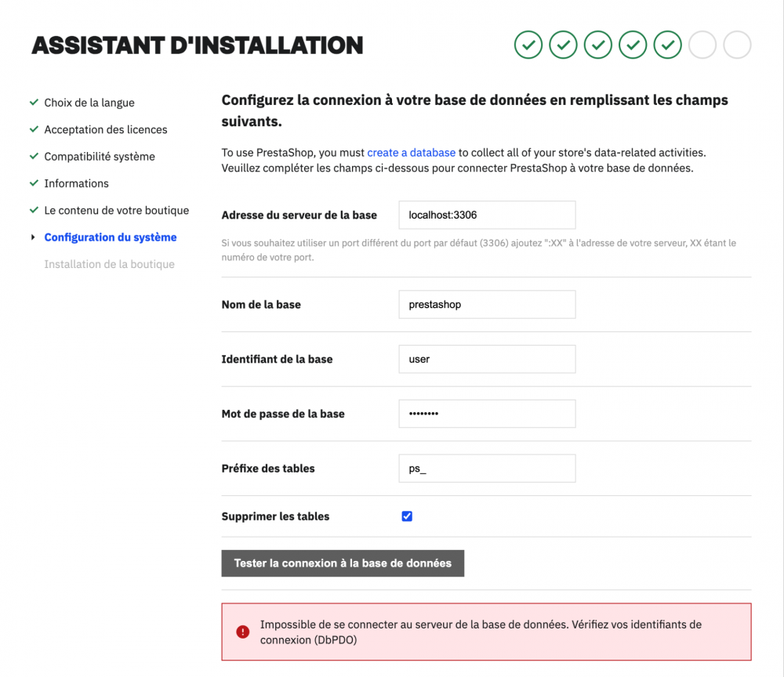784x677 pixels.
Task: Click the Mot de passe de la base field
Action: click(x=487, y=413)
